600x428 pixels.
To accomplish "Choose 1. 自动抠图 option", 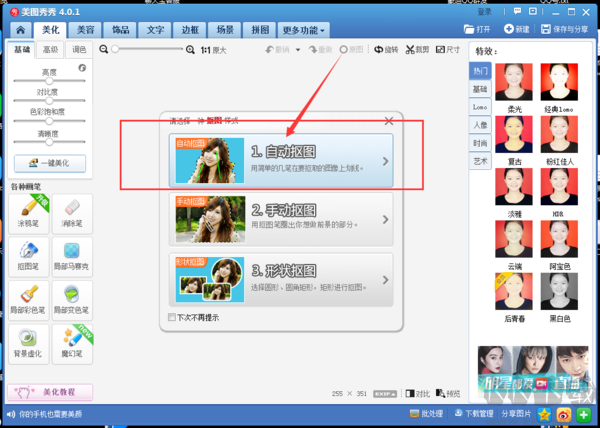I will 281,160.
